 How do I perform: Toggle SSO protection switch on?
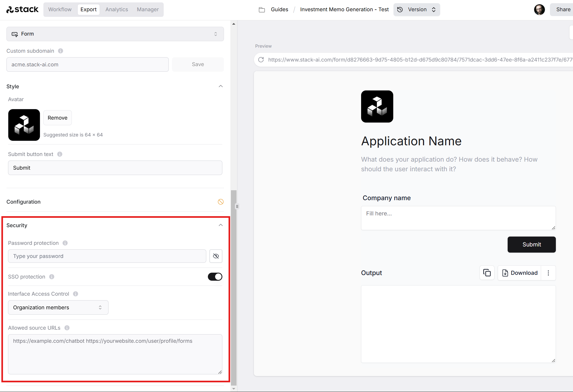click(x=215, y=277)
